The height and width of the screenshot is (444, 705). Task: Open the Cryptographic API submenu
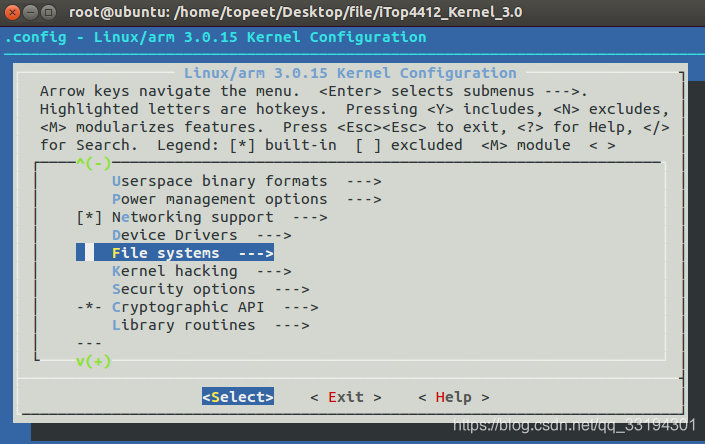pyautogui.click(x=215, y=307)
